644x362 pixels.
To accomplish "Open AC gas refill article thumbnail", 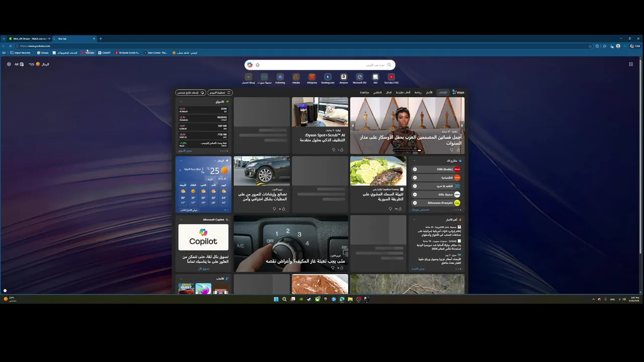I will click(x=291, y=244).
